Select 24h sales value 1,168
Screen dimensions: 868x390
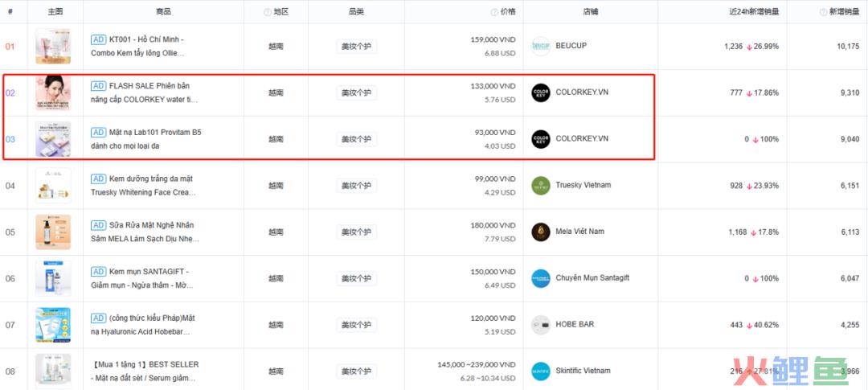[x=737, y=232]
